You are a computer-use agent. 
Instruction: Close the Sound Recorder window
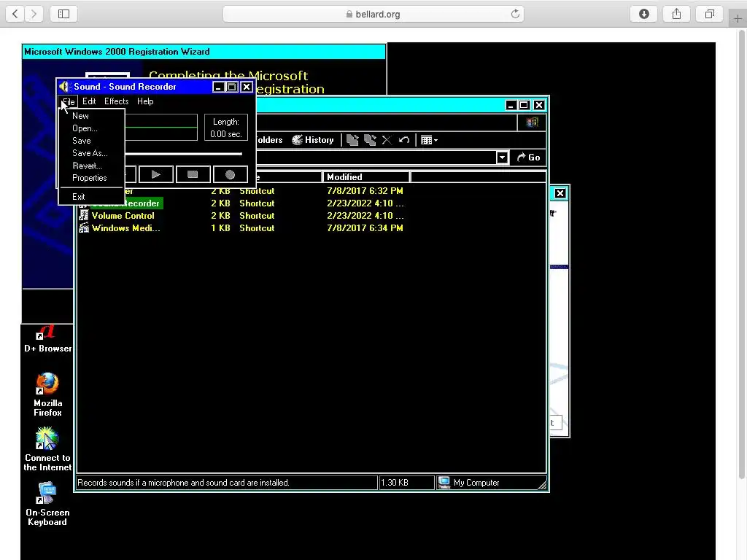click(247, 87)
